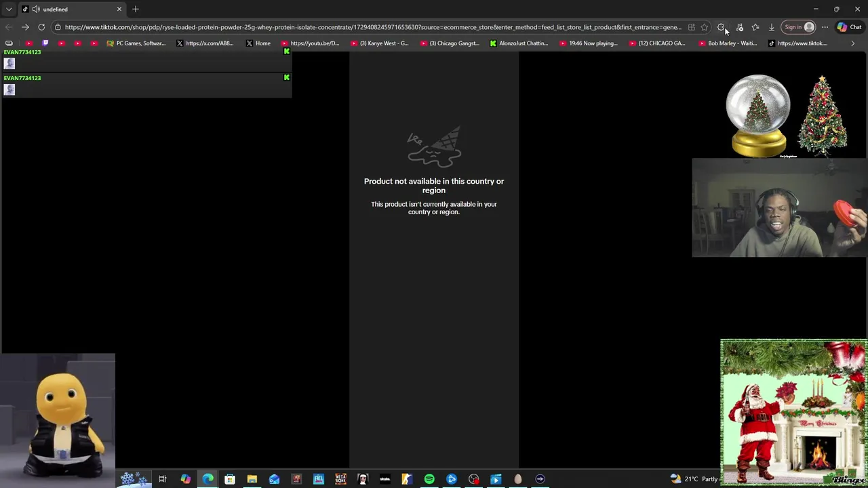The image size is (868, 488).
Task: Open the Copilot Chat button
Action: 849,27
